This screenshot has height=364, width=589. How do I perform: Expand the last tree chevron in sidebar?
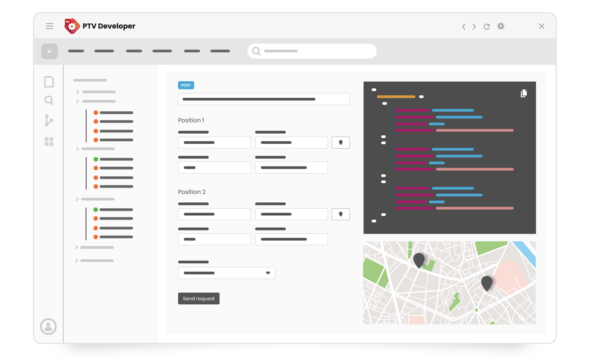click(76, 260)
